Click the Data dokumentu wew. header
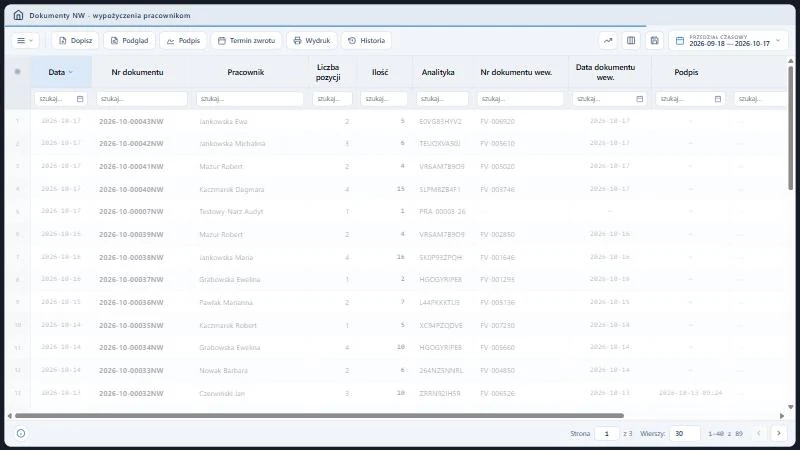This screenshot has width=800, height=450. coord(605,72)
